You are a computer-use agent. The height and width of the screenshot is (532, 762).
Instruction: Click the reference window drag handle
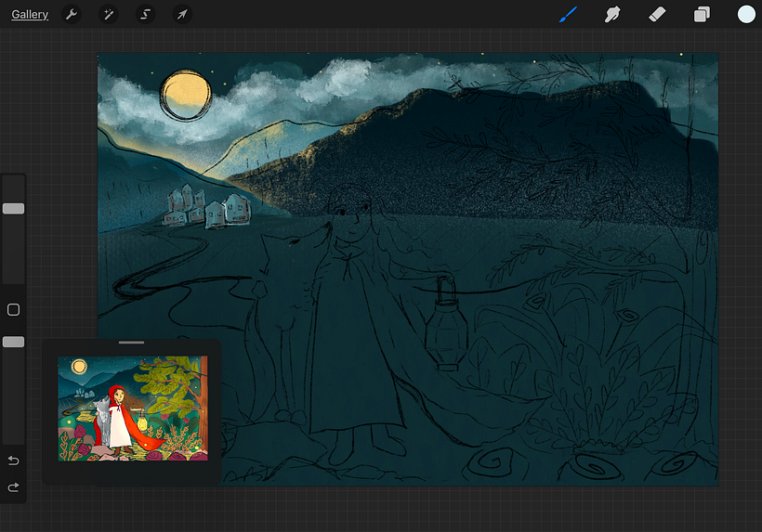point(131,343)
